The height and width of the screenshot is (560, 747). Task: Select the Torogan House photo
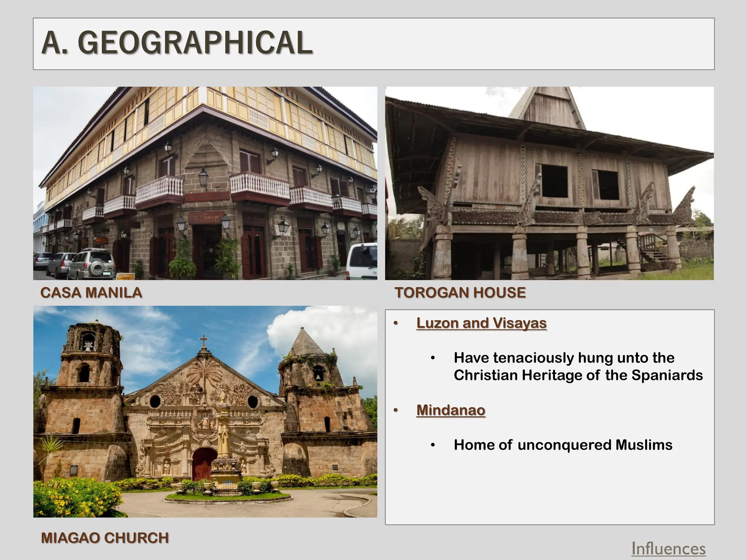click(x=549, y=183)
